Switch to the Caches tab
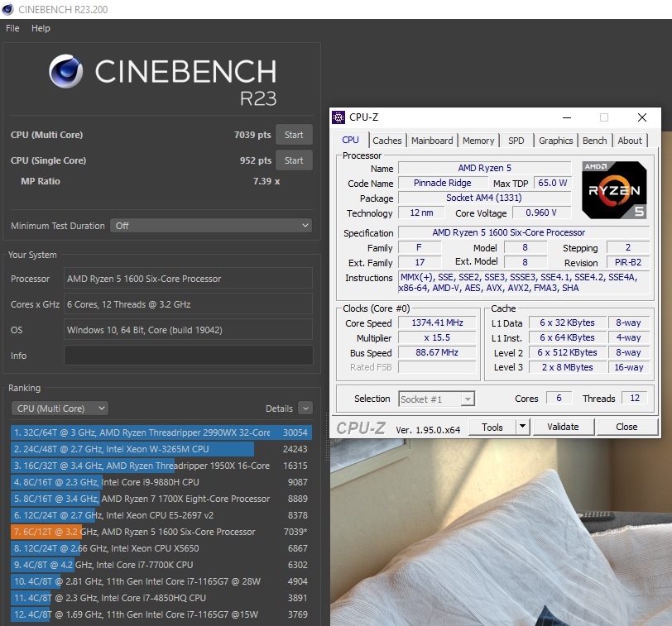672x626 pixels. 386,141
